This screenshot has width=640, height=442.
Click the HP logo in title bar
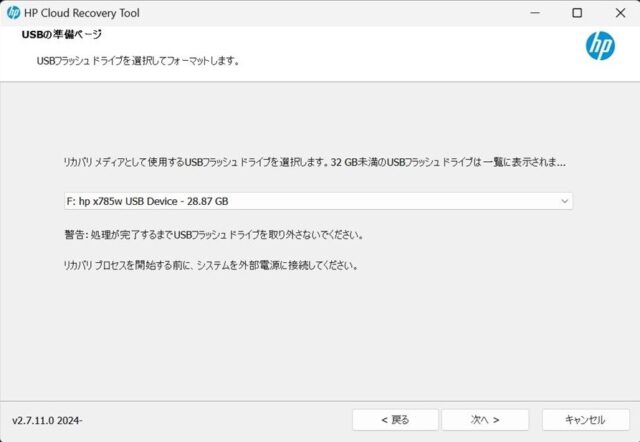(x=13, y=13)
